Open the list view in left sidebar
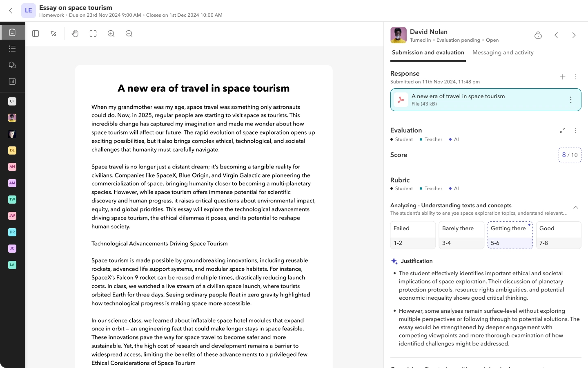The width and height of the screenshot is (588, 368). click(12, 49)
